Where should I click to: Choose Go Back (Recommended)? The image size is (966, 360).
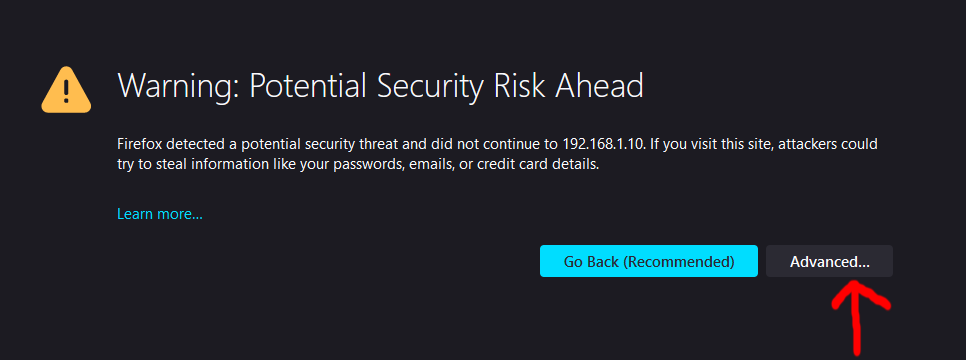coord(649,261)
